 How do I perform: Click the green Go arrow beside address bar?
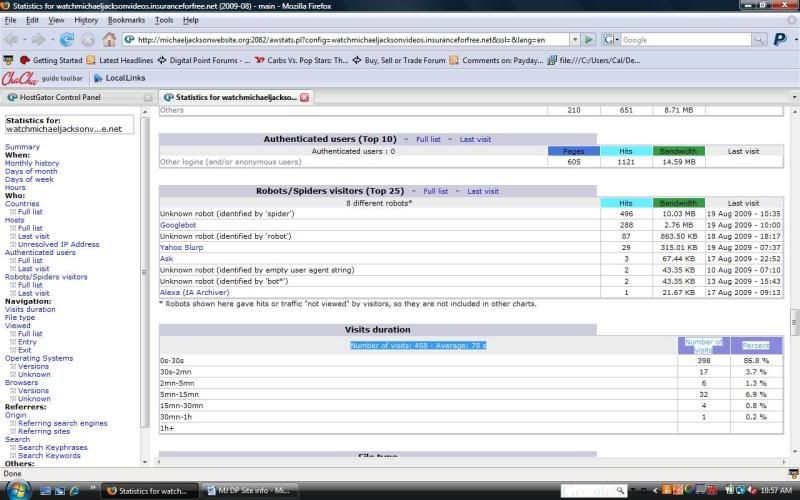pyautogui.click(x=588, y=39)
